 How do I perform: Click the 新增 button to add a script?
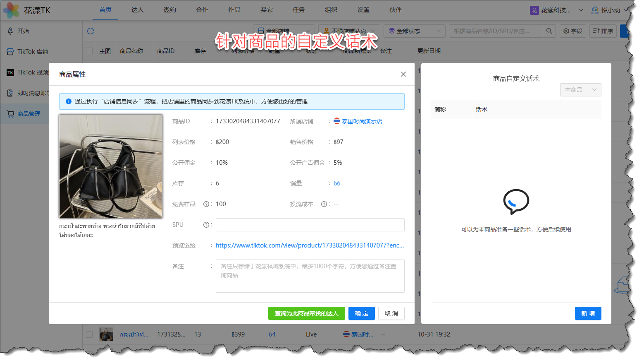pyautogui.click(x=587, y=313)
